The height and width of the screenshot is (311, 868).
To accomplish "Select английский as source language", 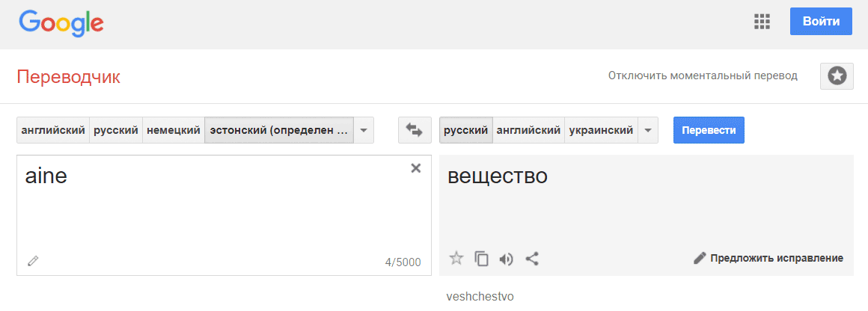I will (53, 130).
